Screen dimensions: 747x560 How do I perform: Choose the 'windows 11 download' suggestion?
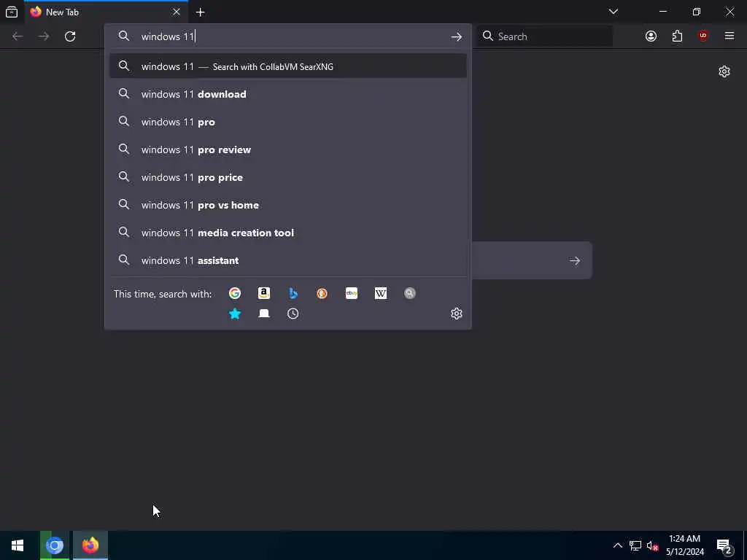pos(287,94)
